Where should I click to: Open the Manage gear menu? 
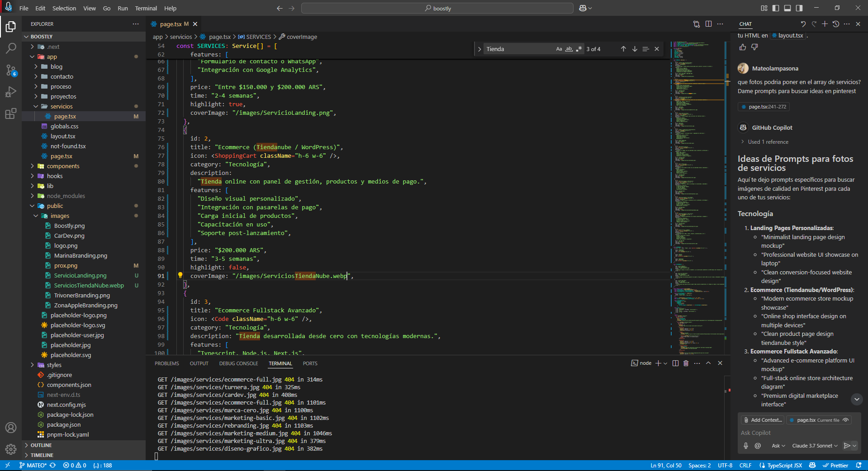tap(11, 449)
